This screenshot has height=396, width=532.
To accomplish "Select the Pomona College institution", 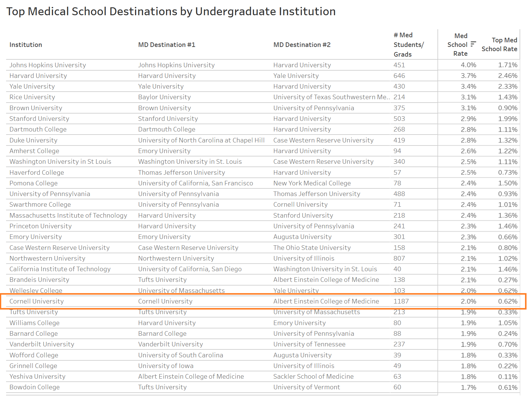I will click(x=33, y=183).
